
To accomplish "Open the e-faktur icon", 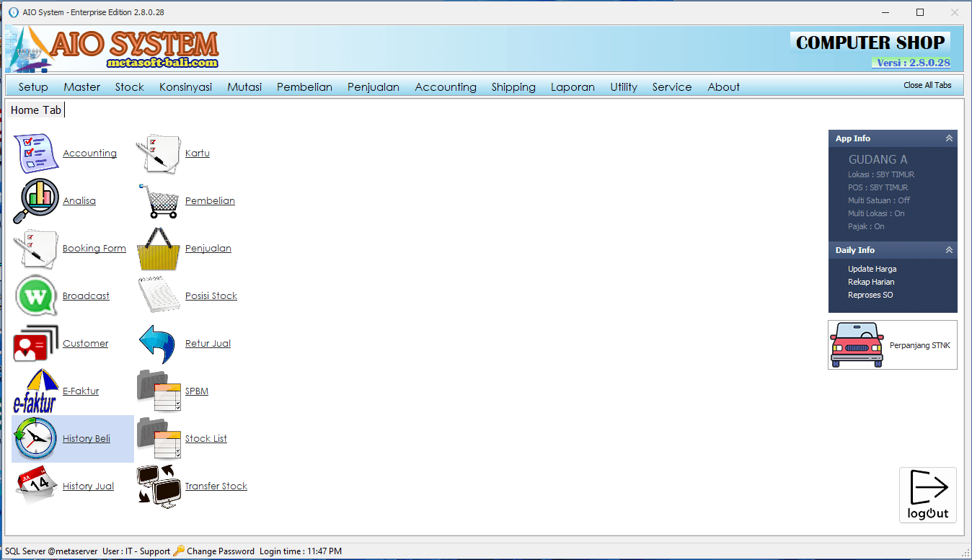I will pos(36,391).
